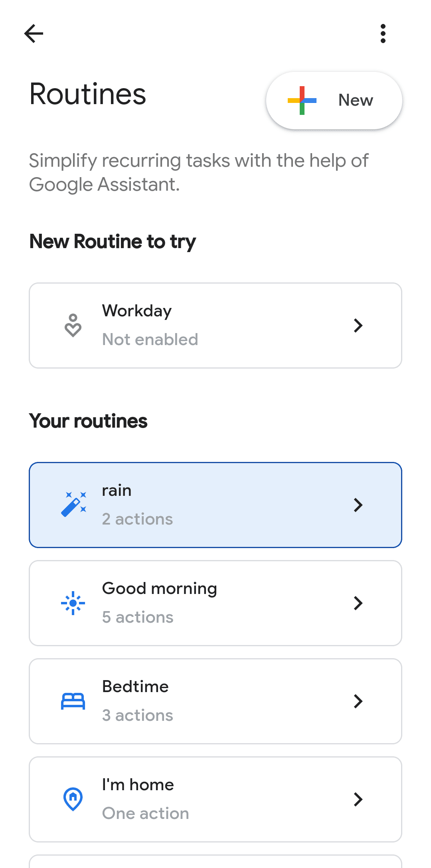This screenshot has height=868, width=431.
Task: Open I'm home routine chevron arrow
Action: [358, 799]
